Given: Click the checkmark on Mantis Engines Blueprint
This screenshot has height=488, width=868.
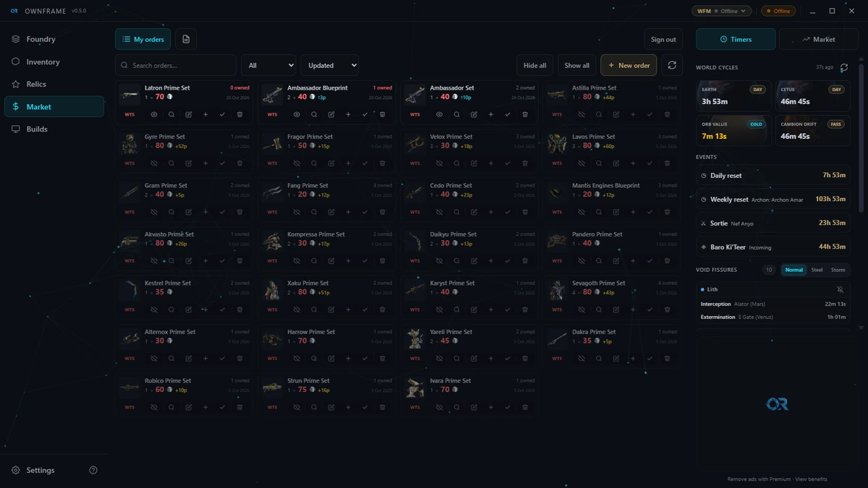Looking at the screenshot, I should coord(650,212).
